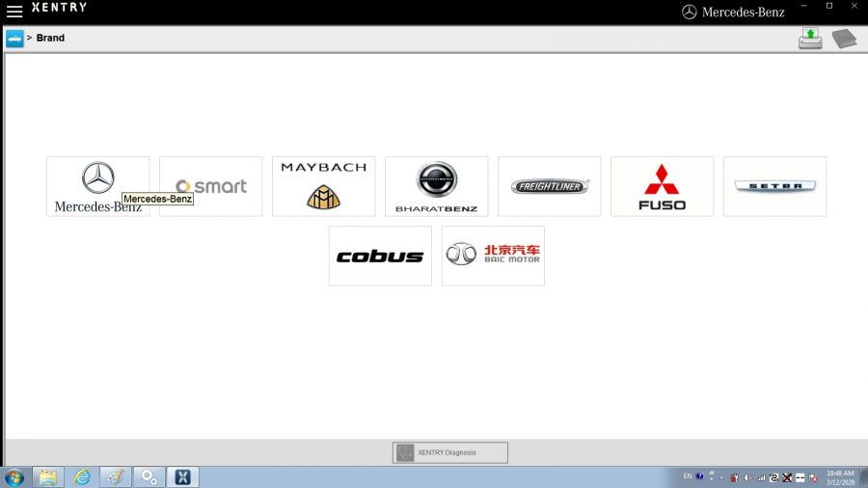Select the BAIC Motor brand tile
Viewport: 868px width, 488px height.
tap(493, 256)
